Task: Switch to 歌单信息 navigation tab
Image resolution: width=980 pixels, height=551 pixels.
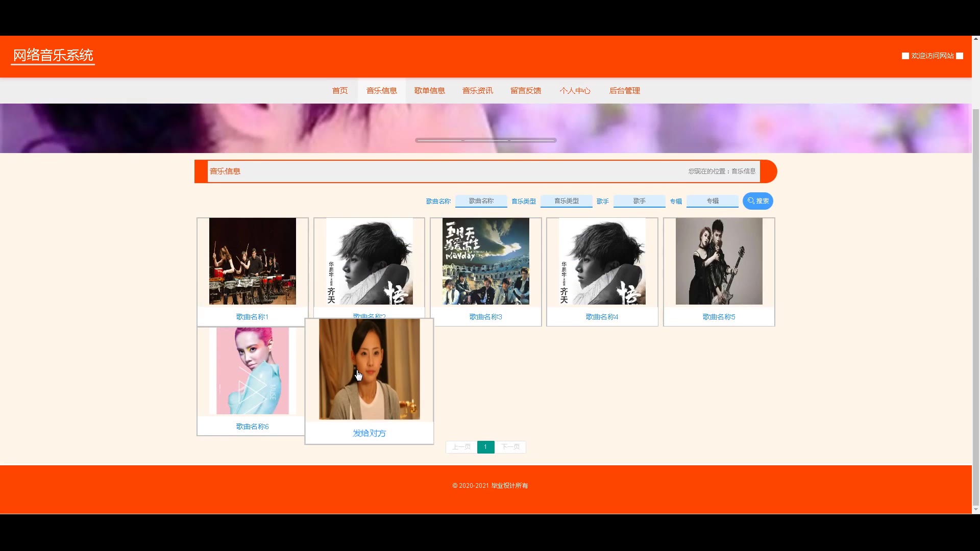Action: click(429, 91)
